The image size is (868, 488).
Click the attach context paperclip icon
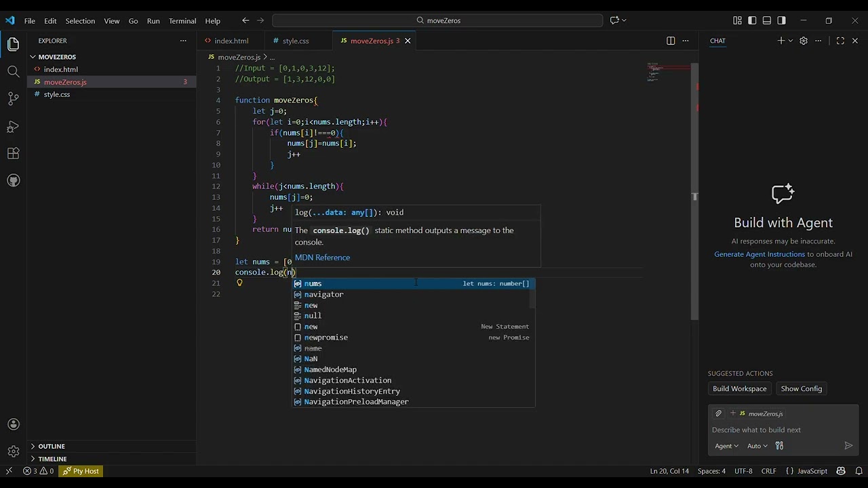719,413
